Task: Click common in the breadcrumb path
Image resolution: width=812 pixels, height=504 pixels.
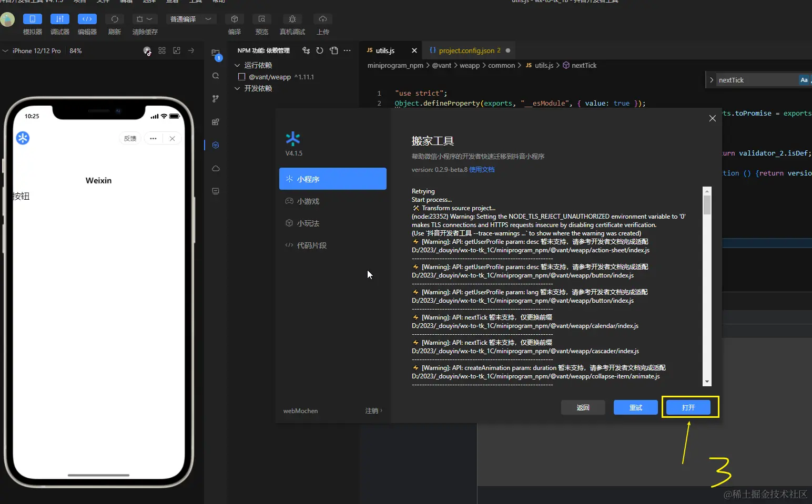Action: pyautogui.click(x=502, y=65)
